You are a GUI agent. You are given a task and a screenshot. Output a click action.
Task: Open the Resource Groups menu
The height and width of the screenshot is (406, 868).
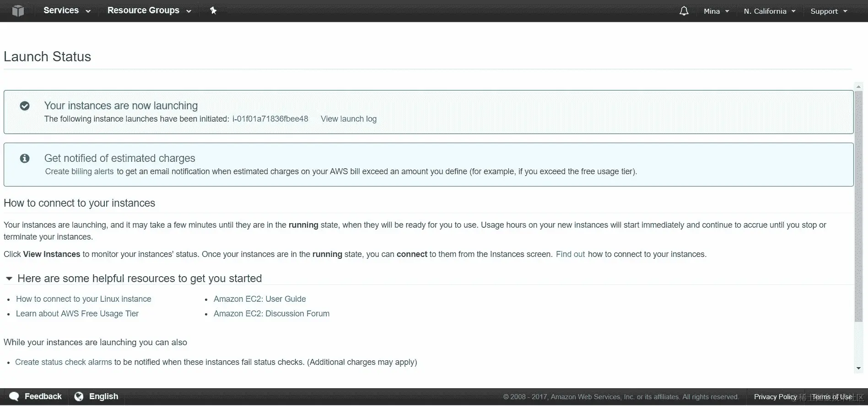[149, 11]
